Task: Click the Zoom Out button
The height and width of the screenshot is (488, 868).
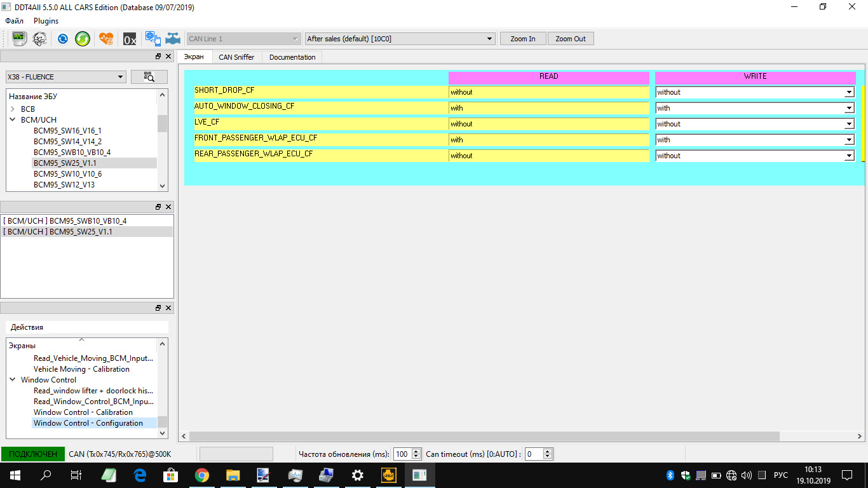Action: click(571, 39)
